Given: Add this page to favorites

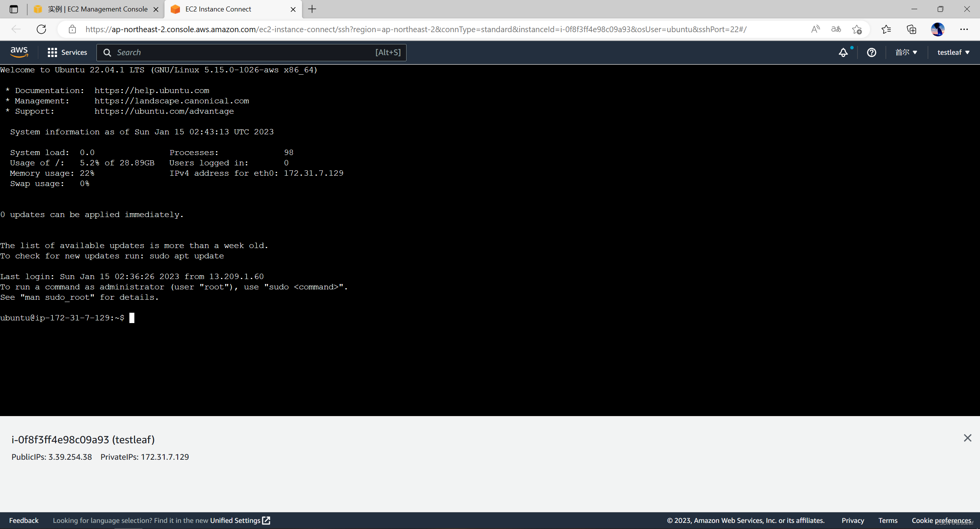Looking at the screenshot, I should 857,29.
